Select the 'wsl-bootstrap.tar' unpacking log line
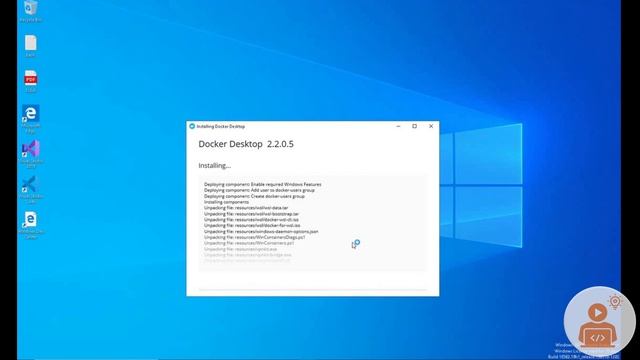The width and height of the screenshot is (640, 360). (x=251, y=214)
